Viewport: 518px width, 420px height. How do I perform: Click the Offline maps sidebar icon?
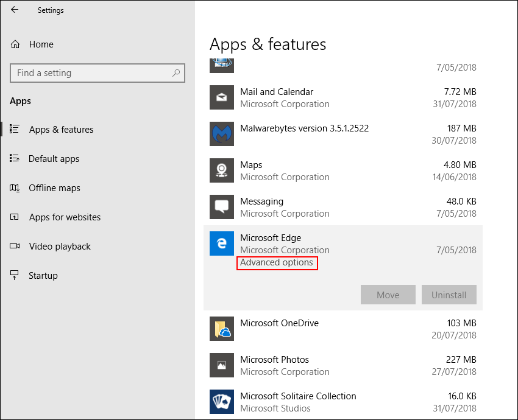[15, 187]
